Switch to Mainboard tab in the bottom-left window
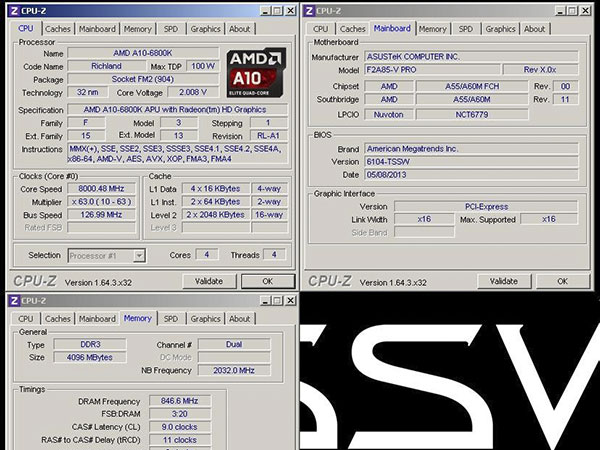The height and width of the screenshot is (450, 600). tap(97, 319)
